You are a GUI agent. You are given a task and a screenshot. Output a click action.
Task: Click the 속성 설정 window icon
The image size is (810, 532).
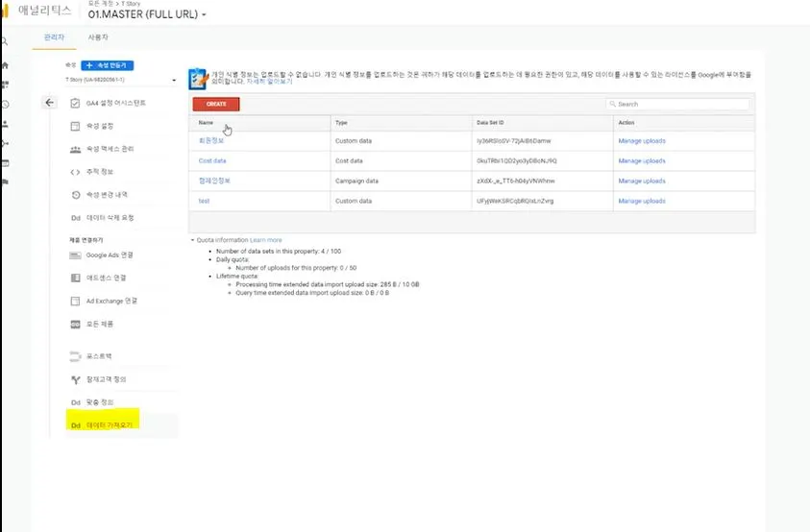75,126
